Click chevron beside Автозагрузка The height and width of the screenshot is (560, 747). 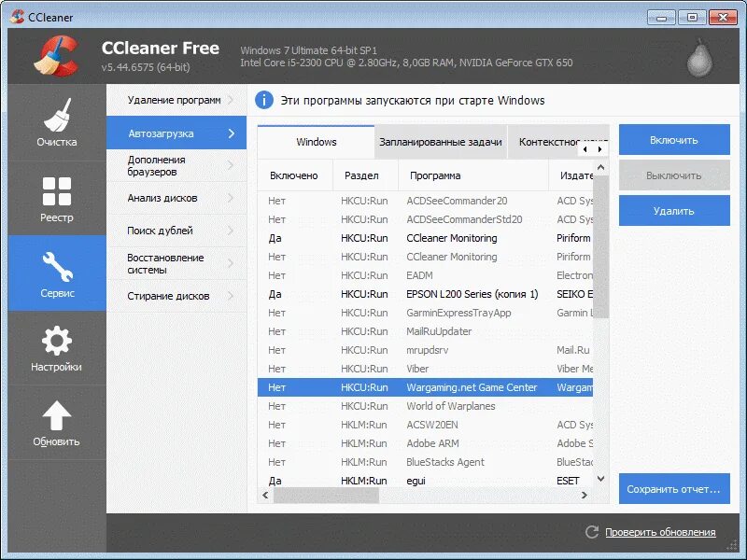(232, 133)
